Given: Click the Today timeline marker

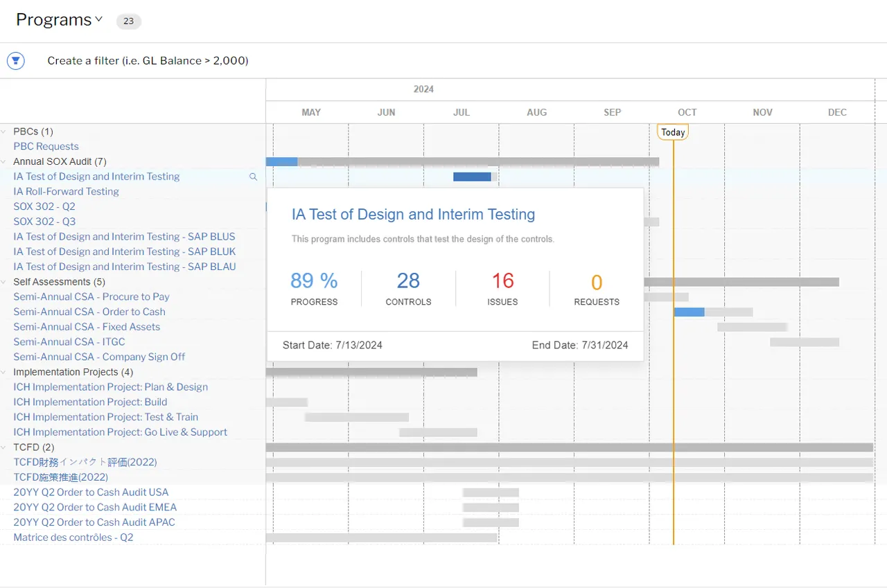Looking at the screenshot, I should tap(673, 132).
